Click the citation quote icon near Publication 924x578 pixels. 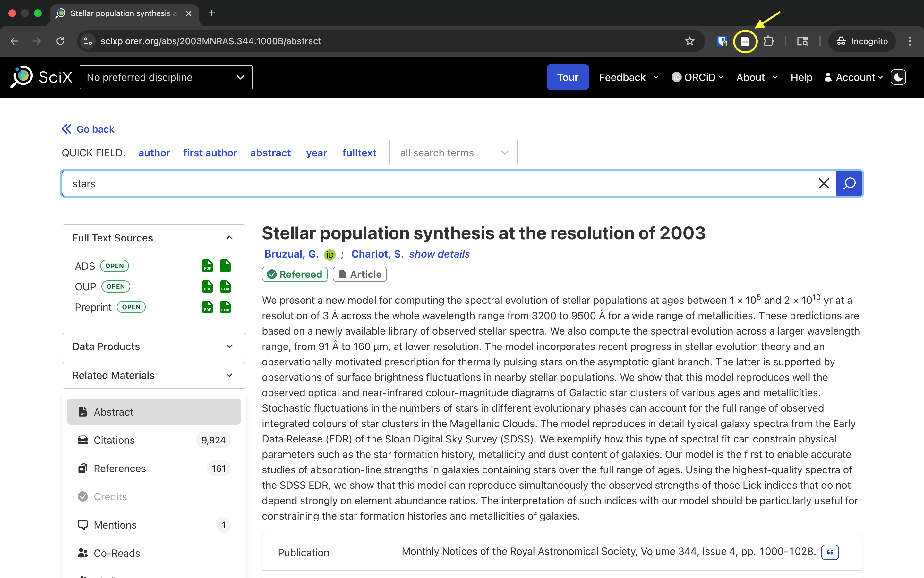tap(830, 552)
